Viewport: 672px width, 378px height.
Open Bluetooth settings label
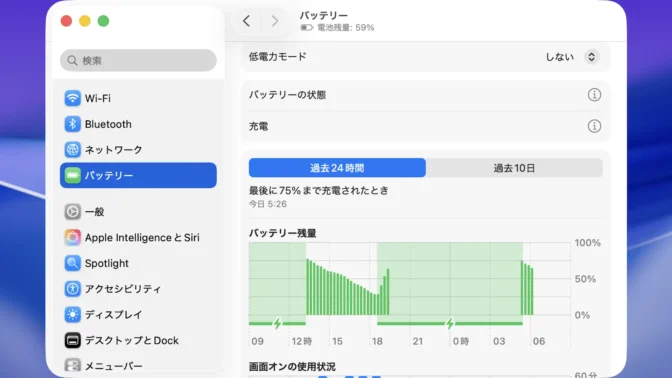click(108, 124)
